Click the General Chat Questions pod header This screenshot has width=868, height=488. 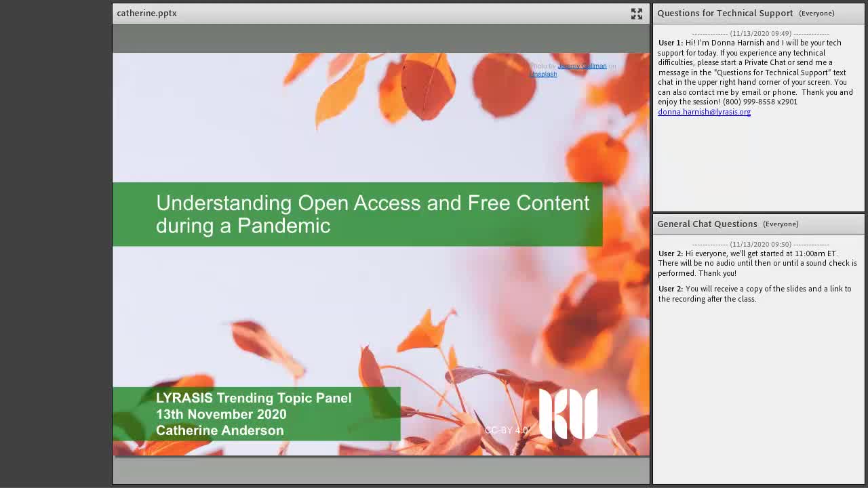pyautogui.click(x=707, y=224)
